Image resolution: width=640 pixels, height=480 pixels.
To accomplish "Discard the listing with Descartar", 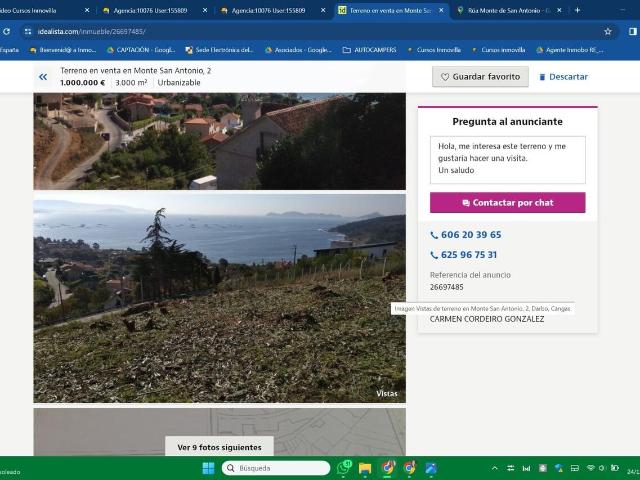I will click(x=563, y=77).
